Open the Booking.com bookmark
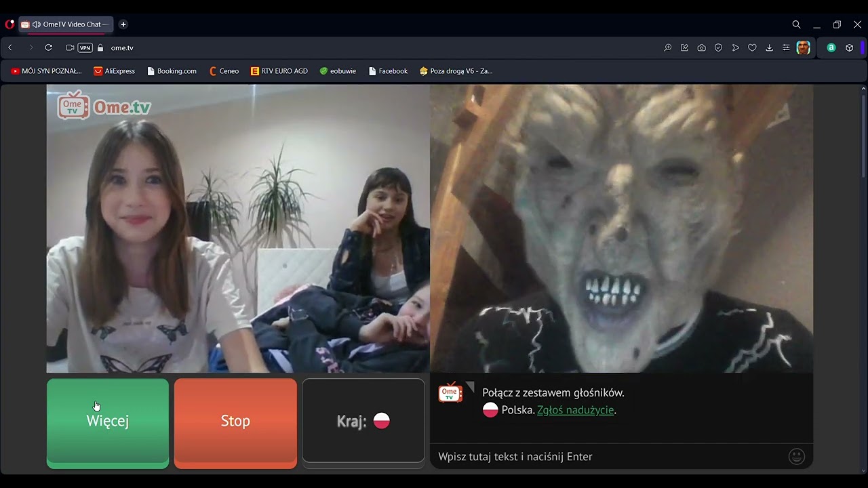 pos(172,71)
